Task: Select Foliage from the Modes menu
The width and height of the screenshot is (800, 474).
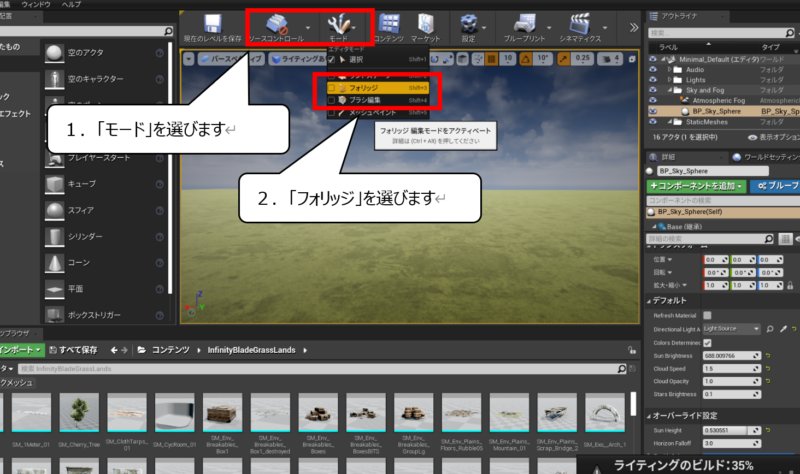Action: click(378, 88)
